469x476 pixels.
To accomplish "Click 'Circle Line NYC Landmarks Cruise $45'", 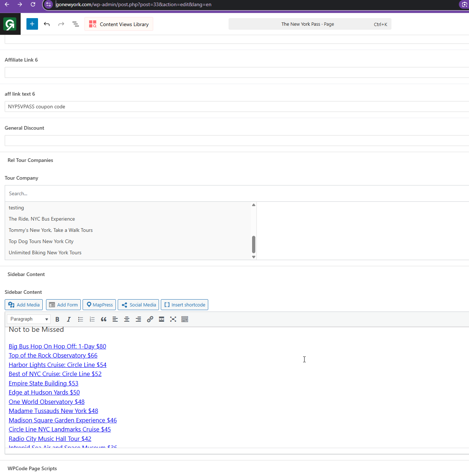I will [x=60, y=429].
